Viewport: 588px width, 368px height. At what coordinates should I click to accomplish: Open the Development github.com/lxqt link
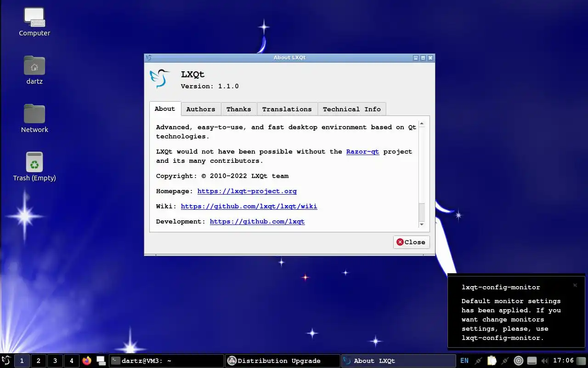[257, 221]
